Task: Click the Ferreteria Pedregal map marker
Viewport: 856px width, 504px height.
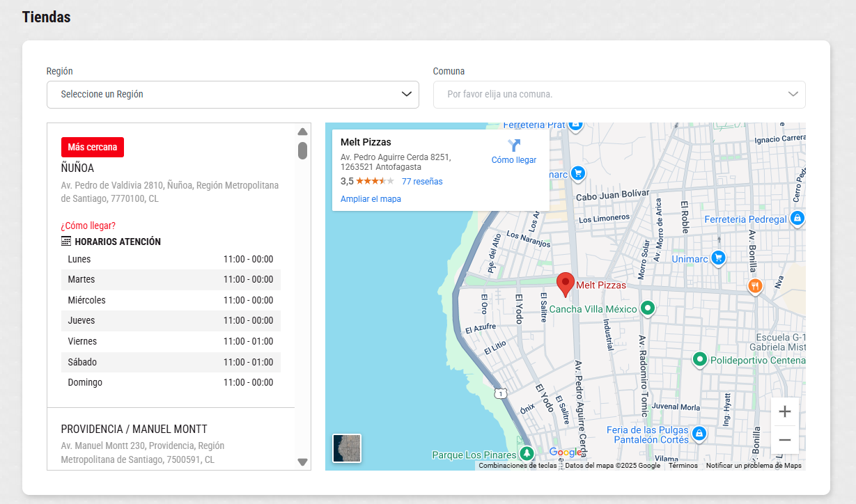Action: pyautogui.click(x=798, y=219)
